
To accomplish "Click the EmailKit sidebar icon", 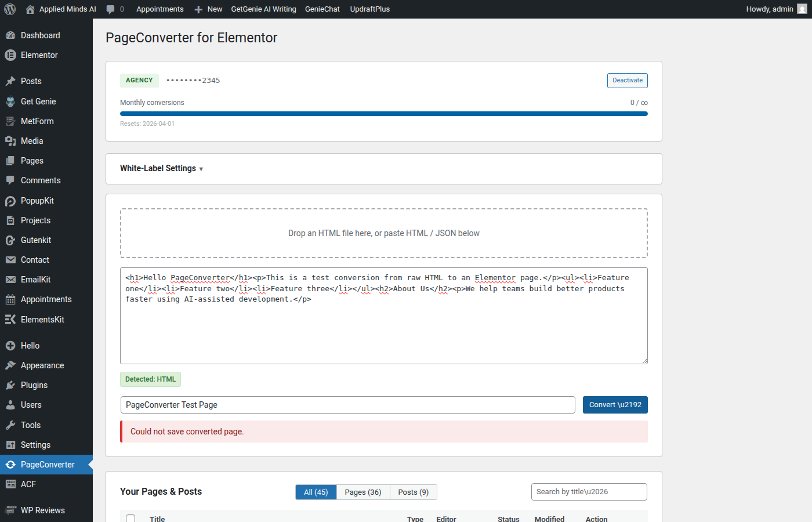I will pos(10,280).
